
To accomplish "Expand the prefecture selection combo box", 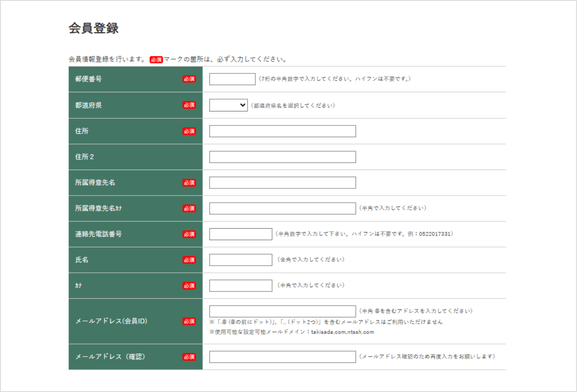I will click(x=227, y=105).
